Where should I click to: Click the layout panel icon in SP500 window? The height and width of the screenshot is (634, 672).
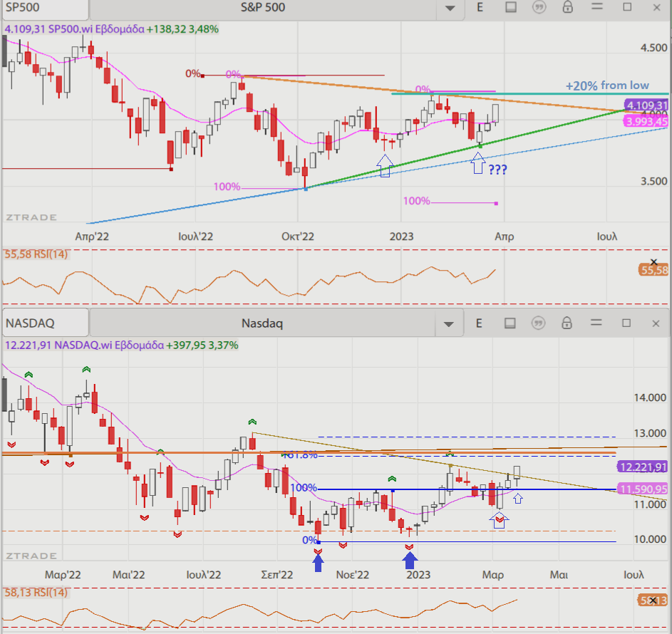(510, 7)
